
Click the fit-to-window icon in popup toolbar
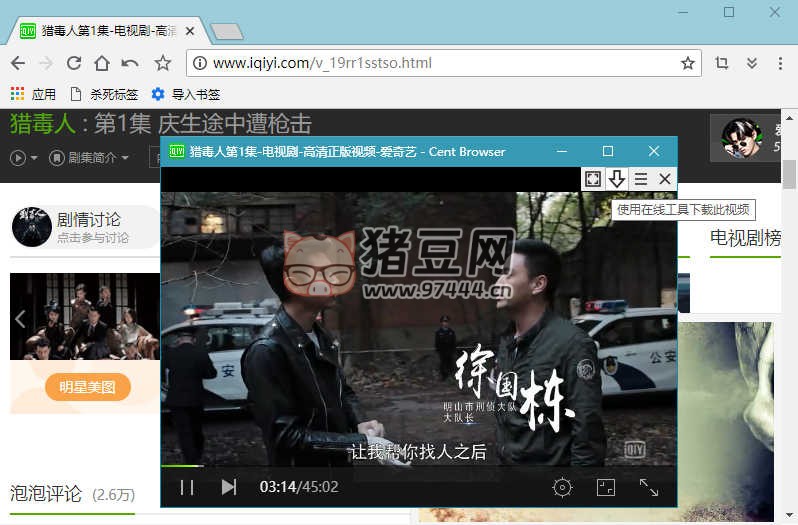point(593,179)
